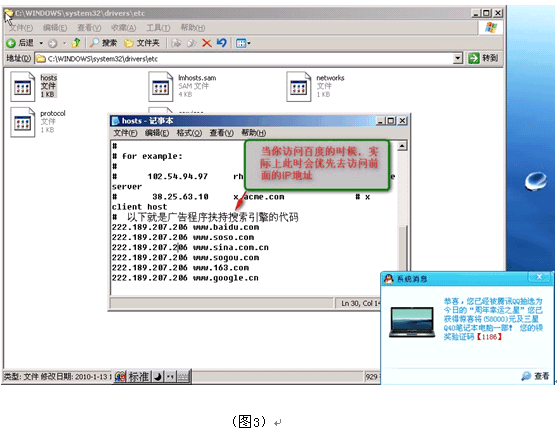Toggle the half-moon full/half width icon

(x=158, y=377)
